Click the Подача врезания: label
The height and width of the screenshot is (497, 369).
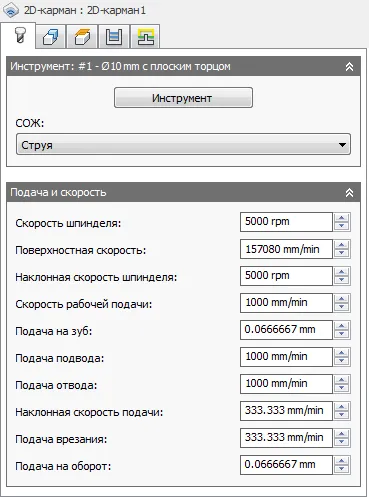[61, 439]
